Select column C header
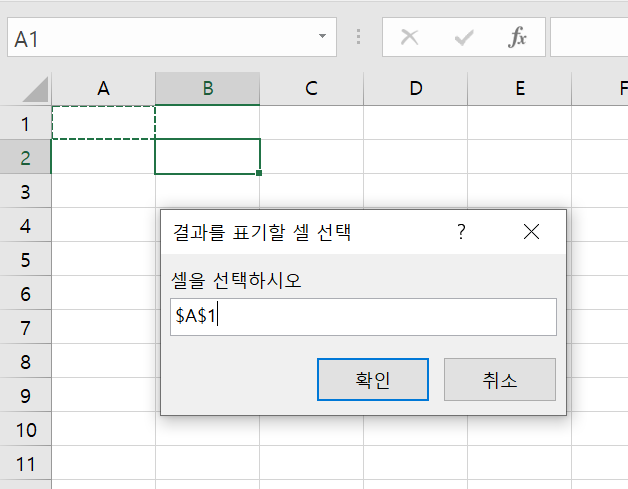Screen dimensions: 628x489 (x=312, y=89)
